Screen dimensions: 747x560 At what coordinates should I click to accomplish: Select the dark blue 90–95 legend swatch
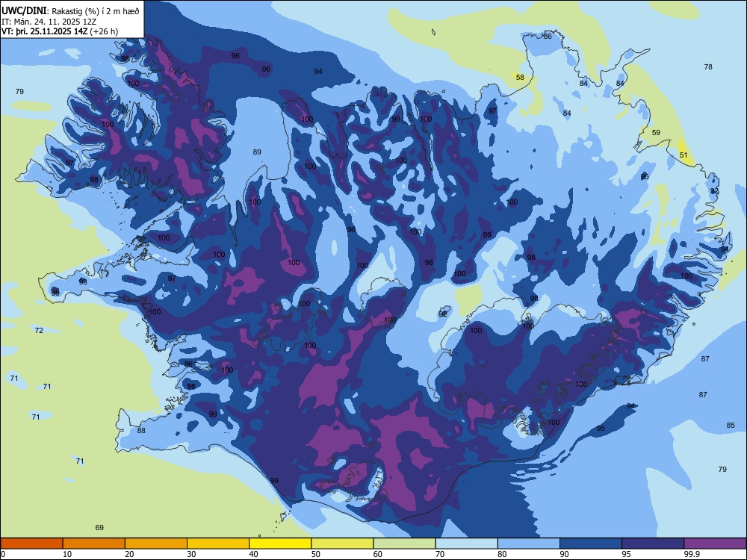tap(591, 544)
